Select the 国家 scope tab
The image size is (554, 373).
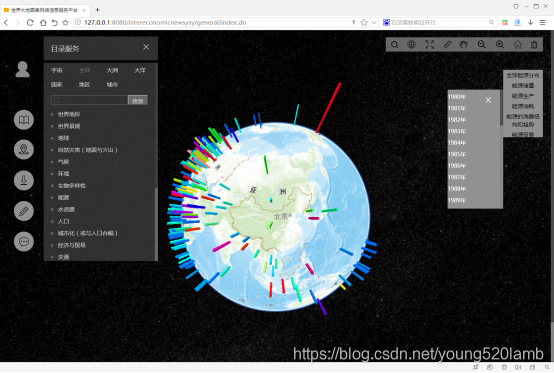[x=57, y=84]
